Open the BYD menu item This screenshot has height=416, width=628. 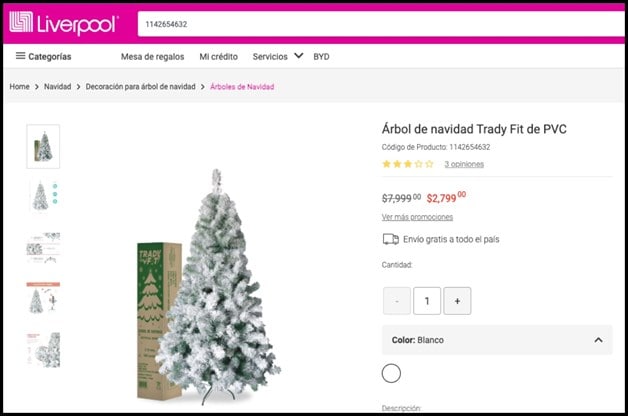(321, 56)
